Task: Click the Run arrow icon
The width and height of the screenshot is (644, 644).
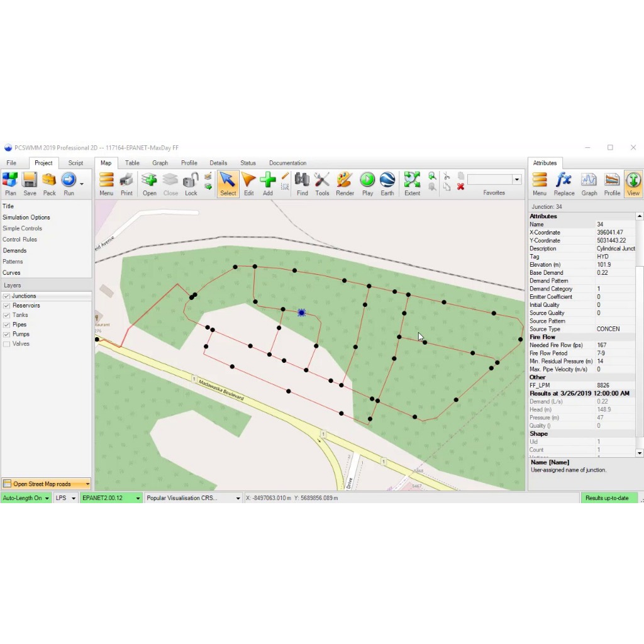Action: click(69, 180)
